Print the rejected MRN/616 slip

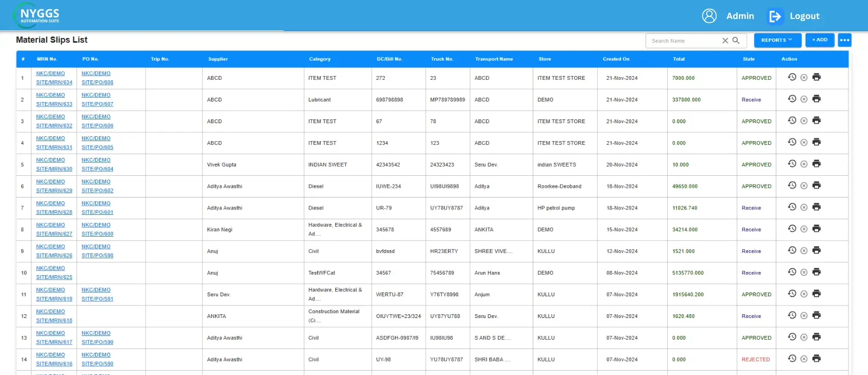tap(816, 359)
